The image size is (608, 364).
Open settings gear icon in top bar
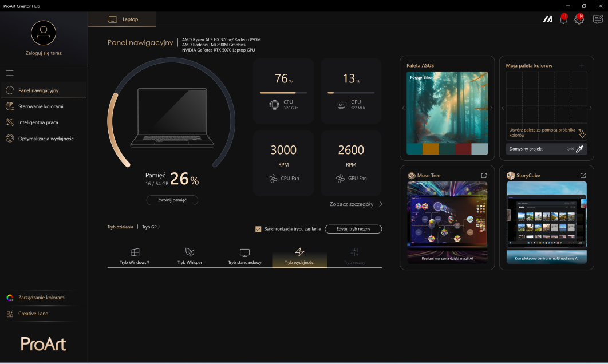[x=579, y=19]
